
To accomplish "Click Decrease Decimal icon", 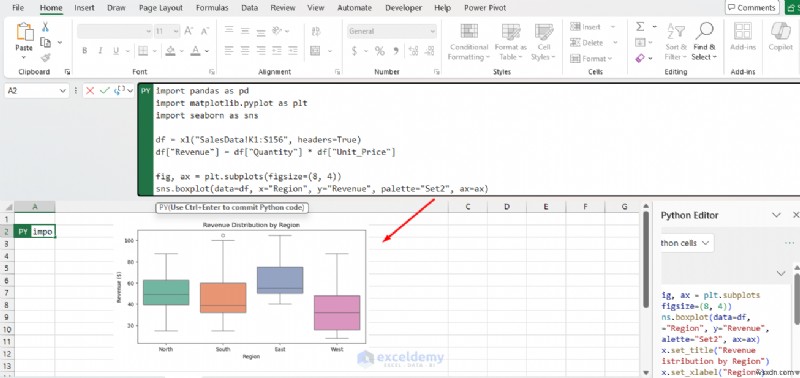I will (429, 51).
